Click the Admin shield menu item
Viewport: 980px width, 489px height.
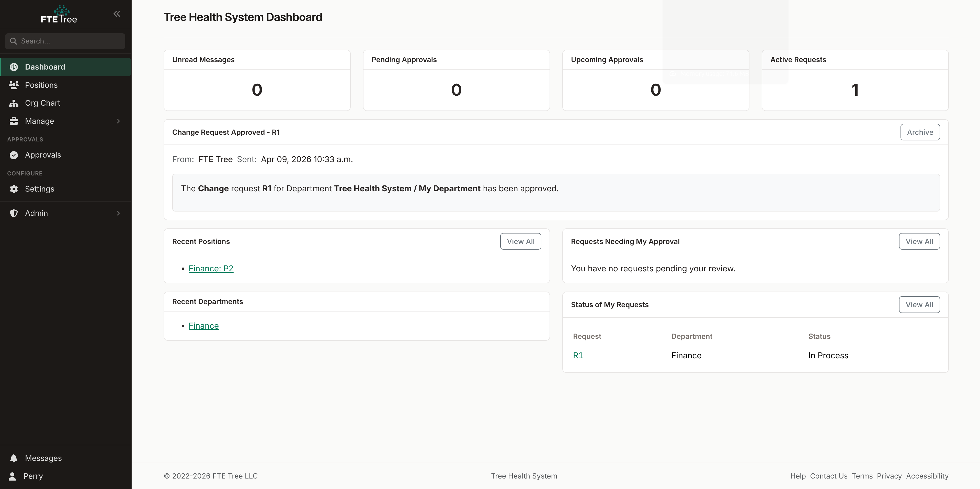[37, 213]
